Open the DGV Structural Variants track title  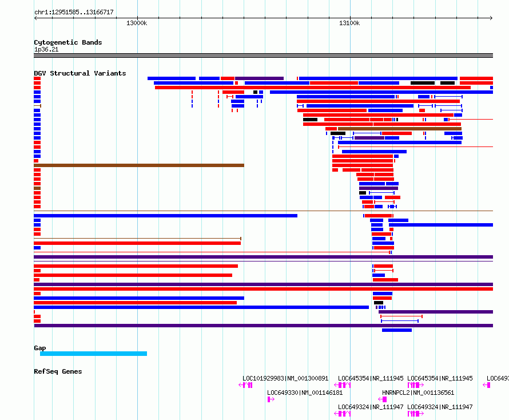pos(80,73)
